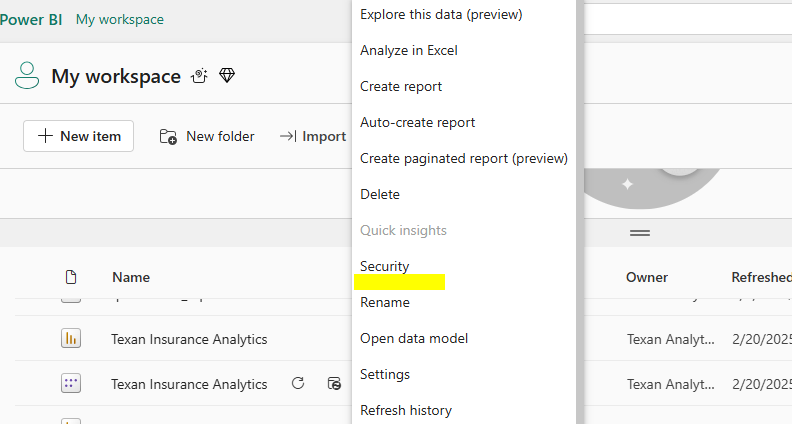
Task: Click the report icon for Texan Insurance Analytics
Action: tap(71, 339)
